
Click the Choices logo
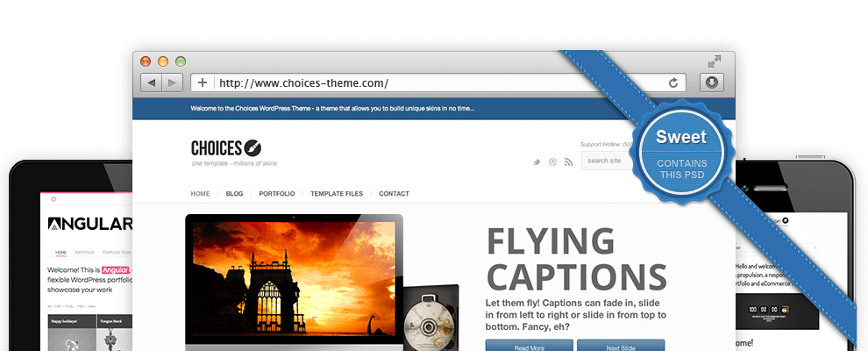click(226, 147)
